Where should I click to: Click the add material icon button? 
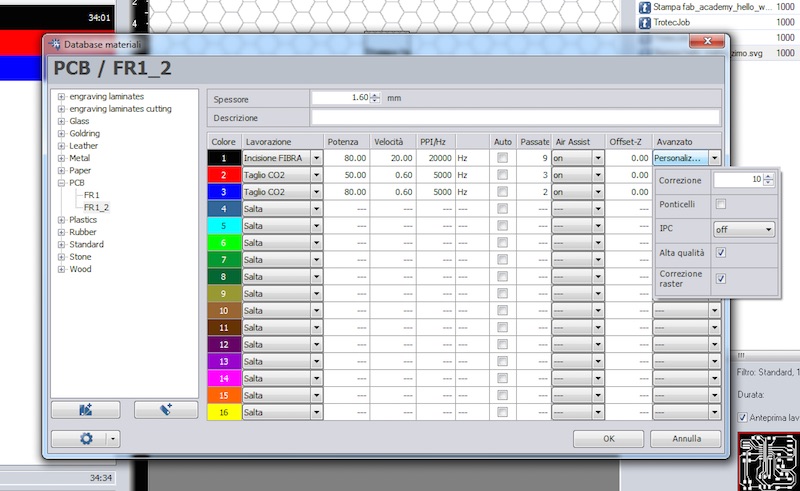point(86,409)
